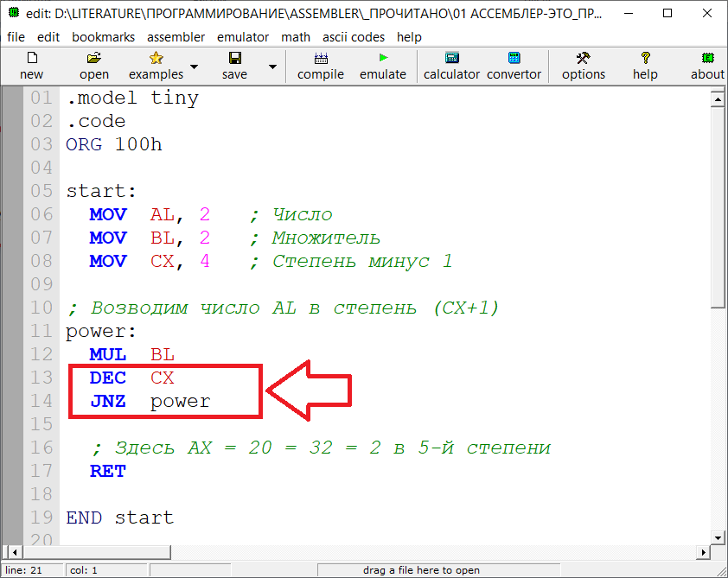
Task: Click 'drag a file here to open' area
Action: point(438,570)
